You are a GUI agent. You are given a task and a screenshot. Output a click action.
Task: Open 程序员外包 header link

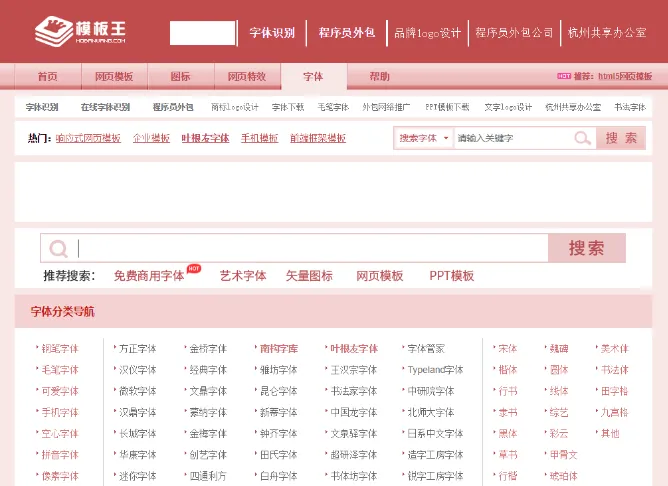click(347, 32)
